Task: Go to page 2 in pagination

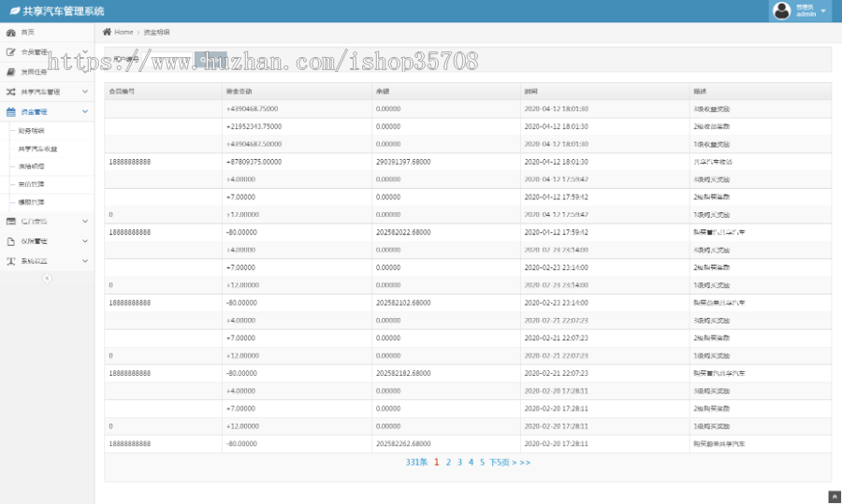Action: click(x=448, y=462)
